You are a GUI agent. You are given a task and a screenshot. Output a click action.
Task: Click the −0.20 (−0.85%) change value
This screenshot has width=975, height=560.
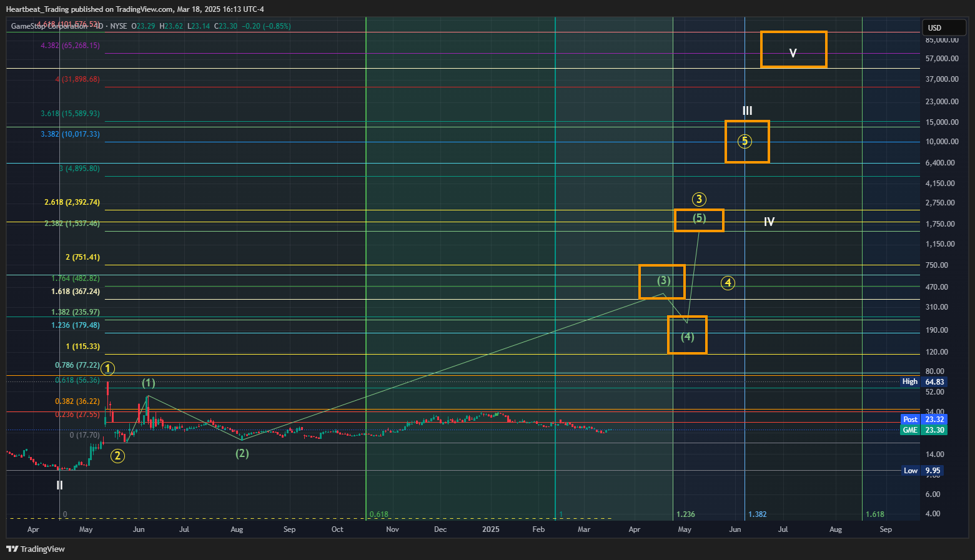pos(266,26)
